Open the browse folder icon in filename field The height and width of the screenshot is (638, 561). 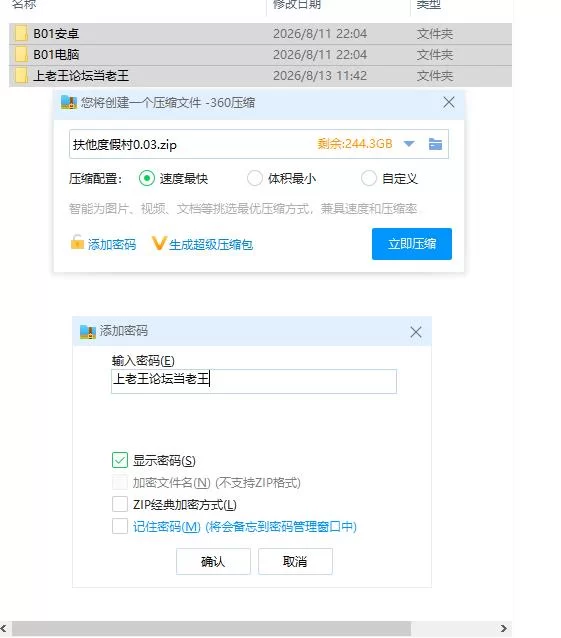pos(435,144)
